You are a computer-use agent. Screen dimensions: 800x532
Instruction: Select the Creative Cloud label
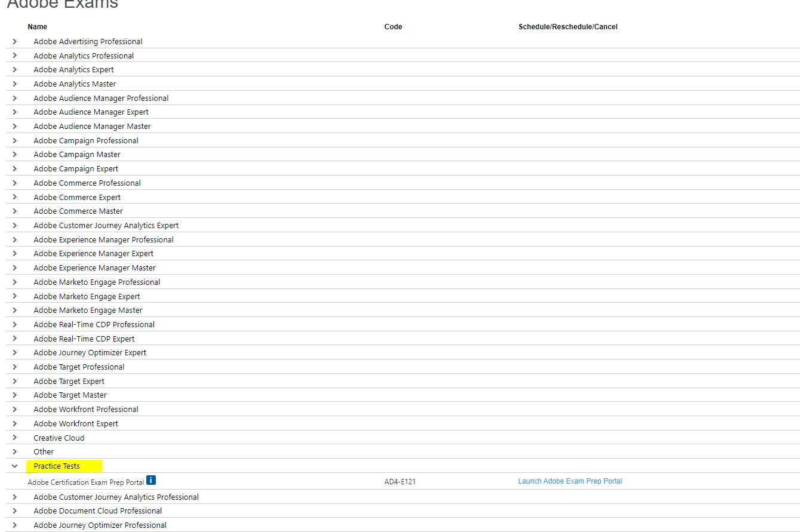tap(59, 438)
